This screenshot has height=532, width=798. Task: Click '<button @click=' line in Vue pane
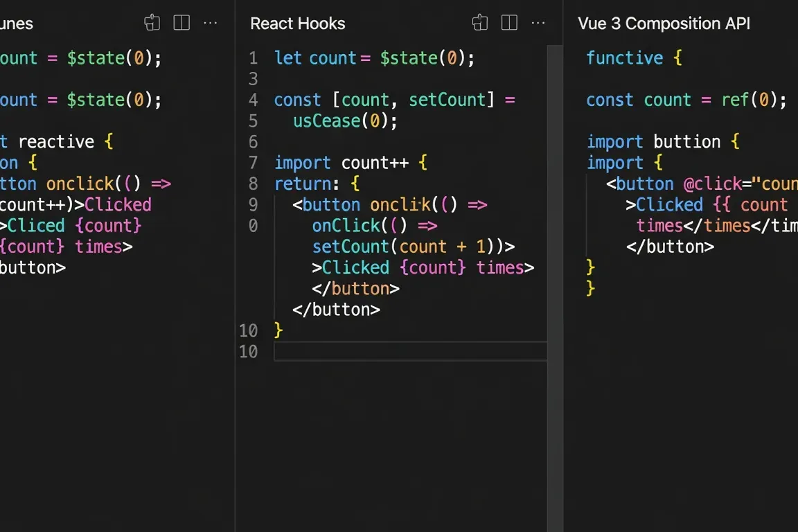(x=702, y=184)
